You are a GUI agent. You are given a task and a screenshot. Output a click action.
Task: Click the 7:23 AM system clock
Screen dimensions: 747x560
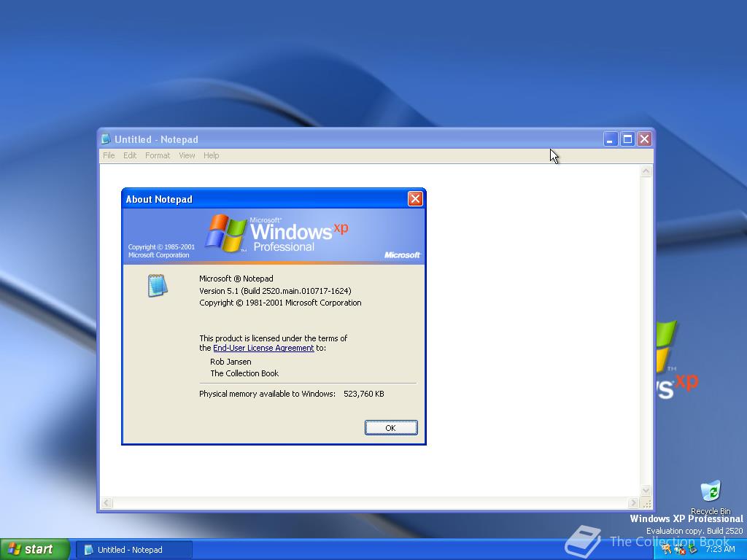[720, 549]
